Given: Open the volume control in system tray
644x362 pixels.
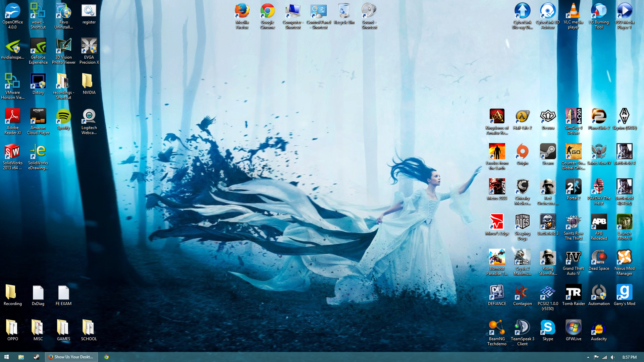Looking at the screenshot, I should click(x=613, y=357).
